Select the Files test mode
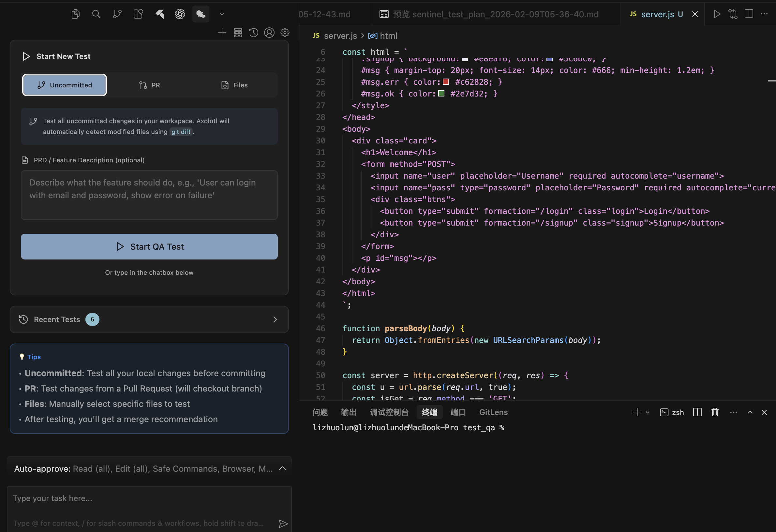Viewport: 776px width, 532px height. point(234,85)
